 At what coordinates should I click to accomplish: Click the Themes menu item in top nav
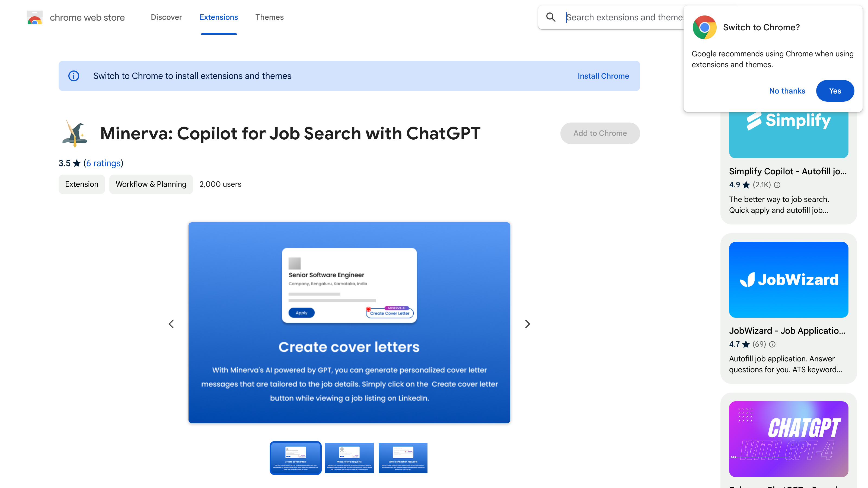tap(269, 17)
